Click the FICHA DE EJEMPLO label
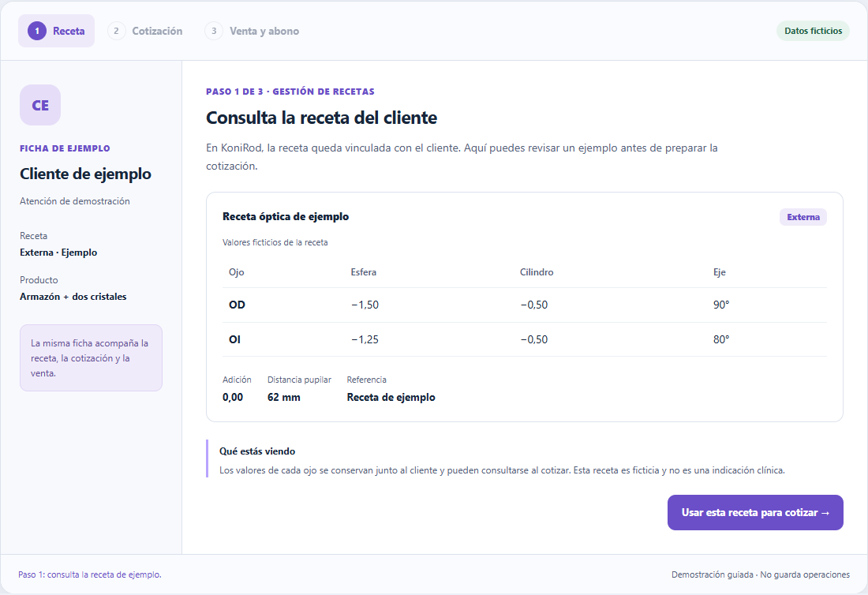 pos(65,148)
